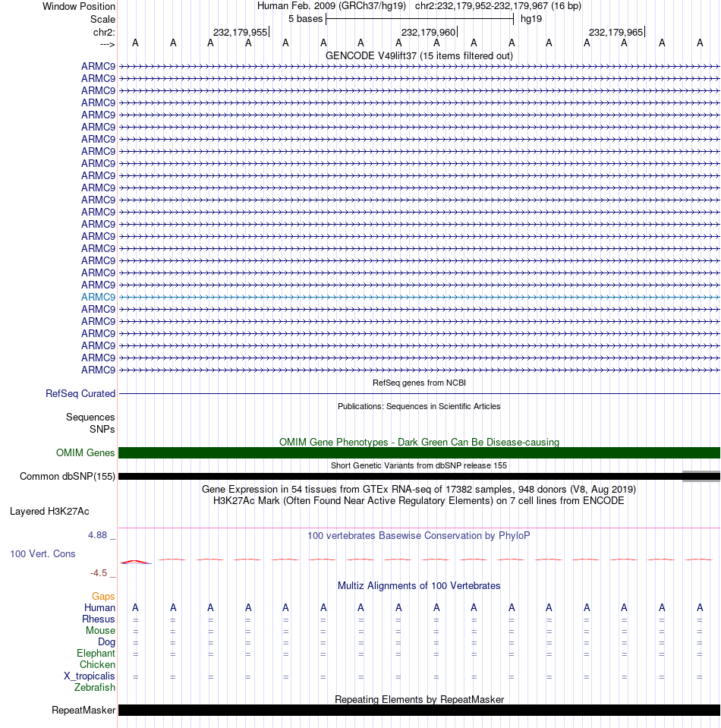721x728 pixels.
Task: Click the Sequences track label
Action: pyautogui.click(x=90, y=418)
